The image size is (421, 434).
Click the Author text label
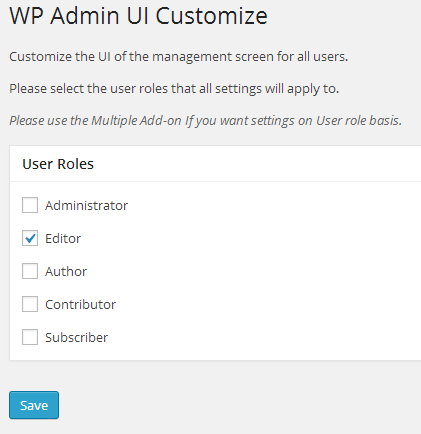point(66,271)
